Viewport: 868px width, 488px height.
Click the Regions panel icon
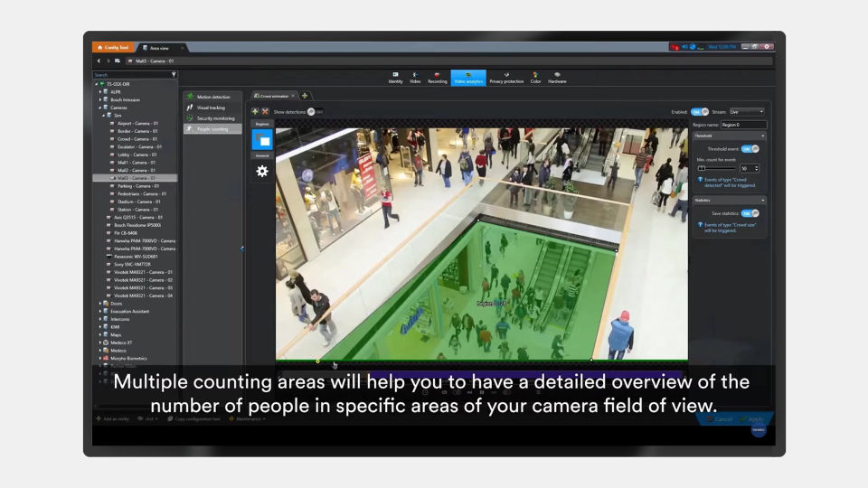click(261, 140)
